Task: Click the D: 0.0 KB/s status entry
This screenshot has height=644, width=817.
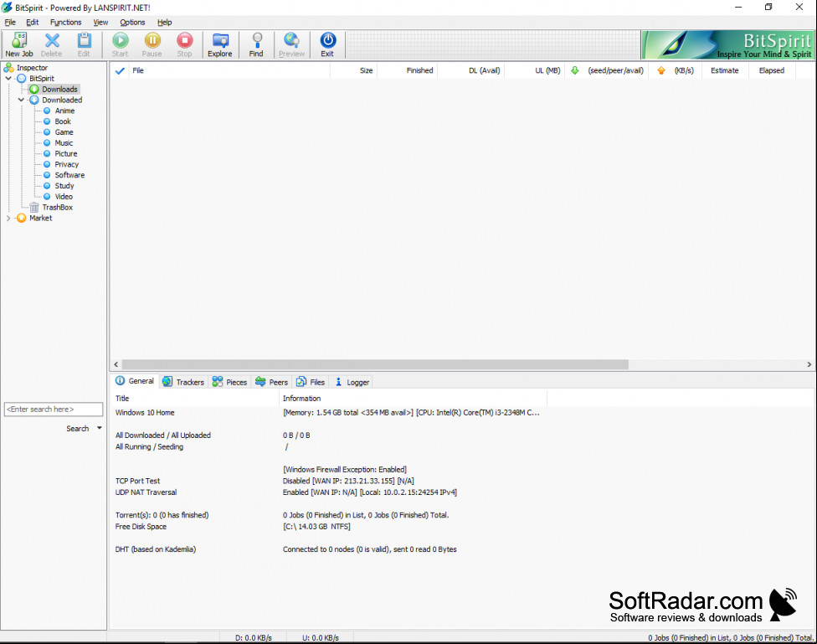Action: 254,638
